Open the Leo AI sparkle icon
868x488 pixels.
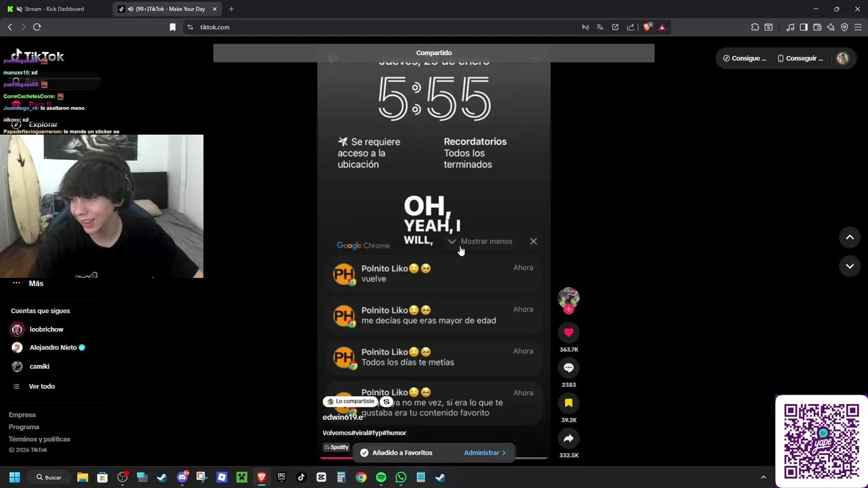pyautogui.click(x=831, y=27)
